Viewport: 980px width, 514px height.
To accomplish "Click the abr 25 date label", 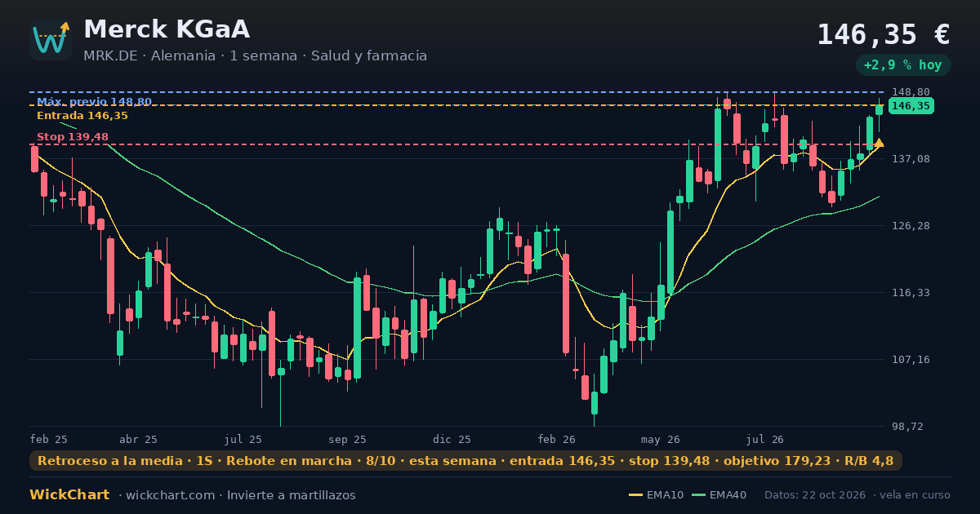I will [138, 439].
